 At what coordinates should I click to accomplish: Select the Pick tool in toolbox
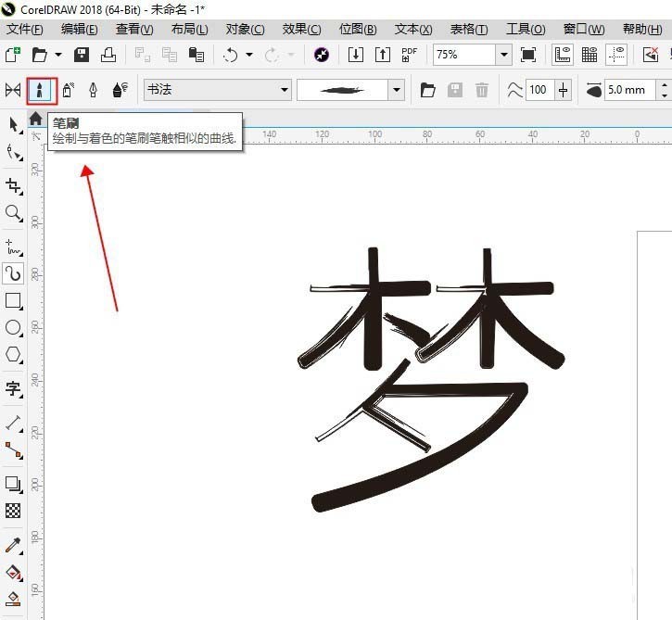13,123
